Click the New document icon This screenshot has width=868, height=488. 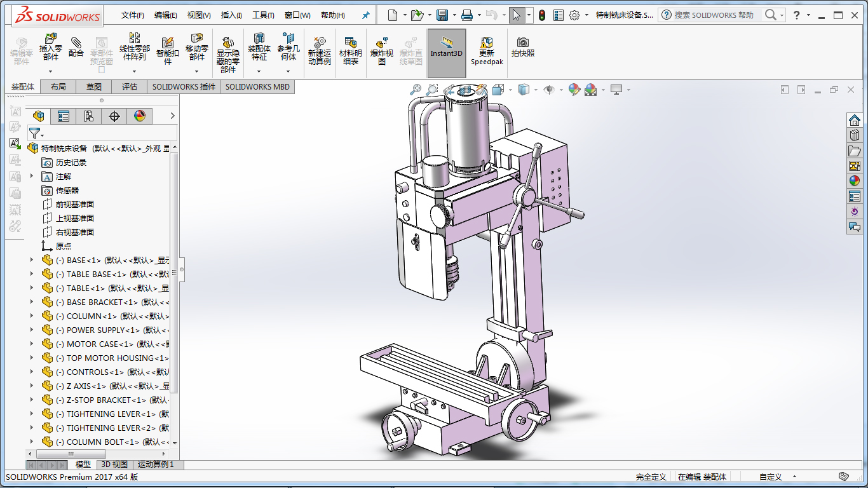tap(393, 15)
